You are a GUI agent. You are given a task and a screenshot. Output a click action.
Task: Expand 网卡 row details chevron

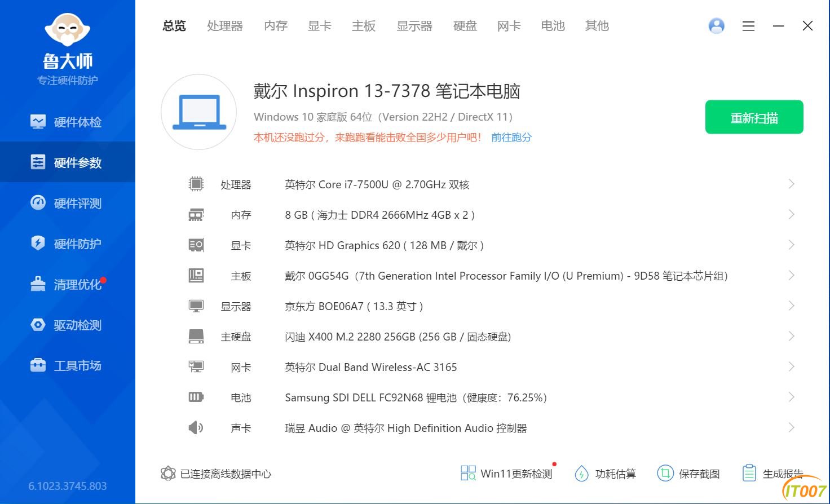792,366
